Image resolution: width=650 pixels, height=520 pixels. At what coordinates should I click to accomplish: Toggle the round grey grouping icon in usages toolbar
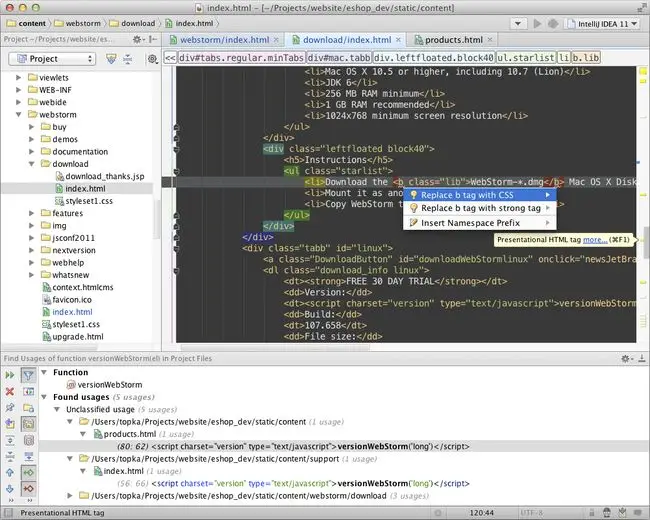[28, 440]
